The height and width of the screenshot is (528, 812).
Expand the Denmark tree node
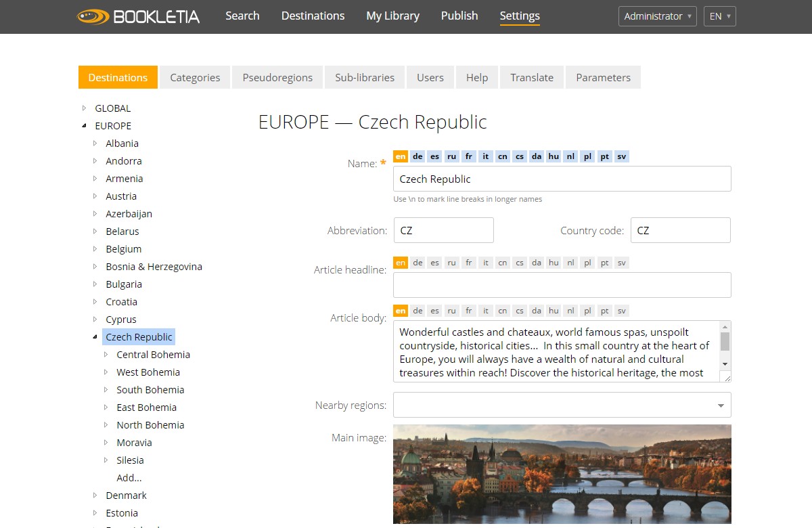(x=95, y=496)
